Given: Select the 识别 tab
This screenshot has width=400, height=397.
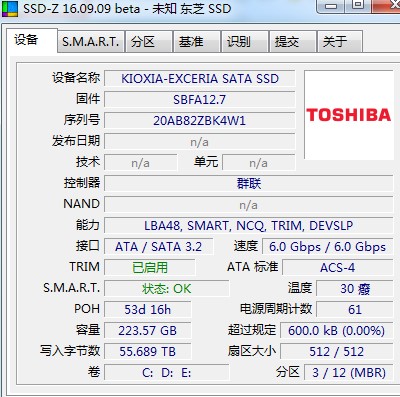Looking at the screenshot, I should tap(245, 42).
